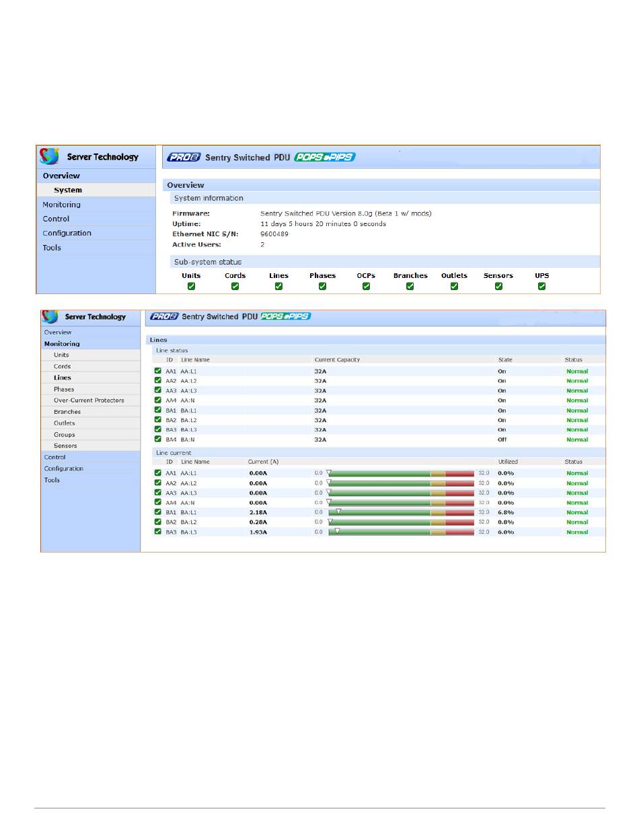This screenshot has width=639, height=840.
Task: Click BA1 check icon in Line current table
Action: tap(158, 512)
